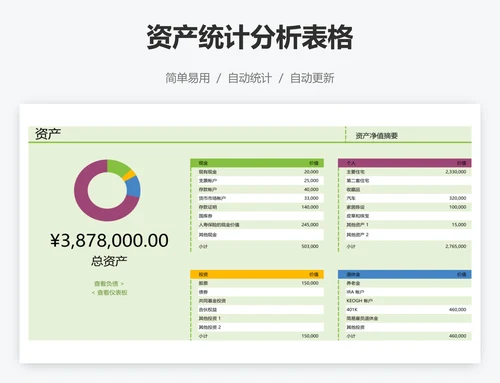The width and height of the screenshot is (500, 383).
Task: Select the 国库券 row label
Action: coord(205,216)
